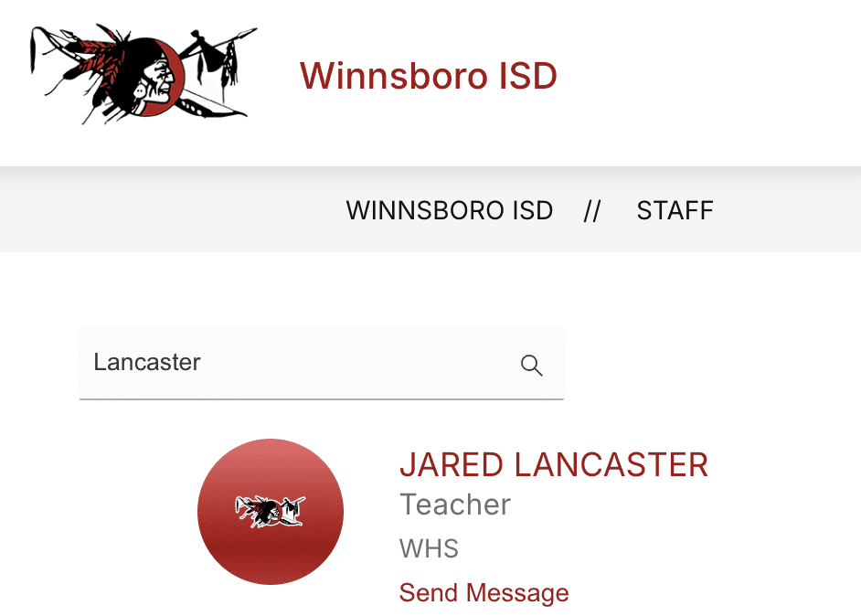The image size is (861, 616).
Task: Open the Winnsboro ISD red site title
Action: click(x=429, y=75)
